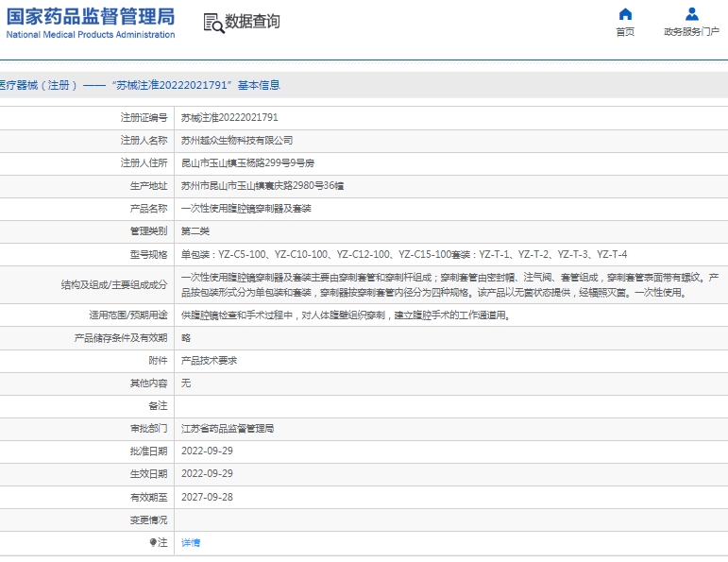Select the 生效日期 value 2022-09-29

[x=207, y=474]
